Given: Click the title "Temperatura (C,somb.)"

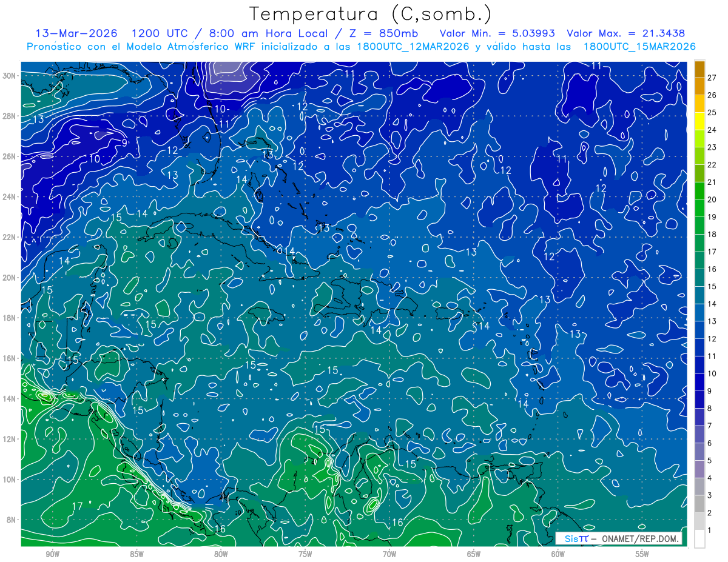Looking at the screenshot, I should (x=371, y=15).
